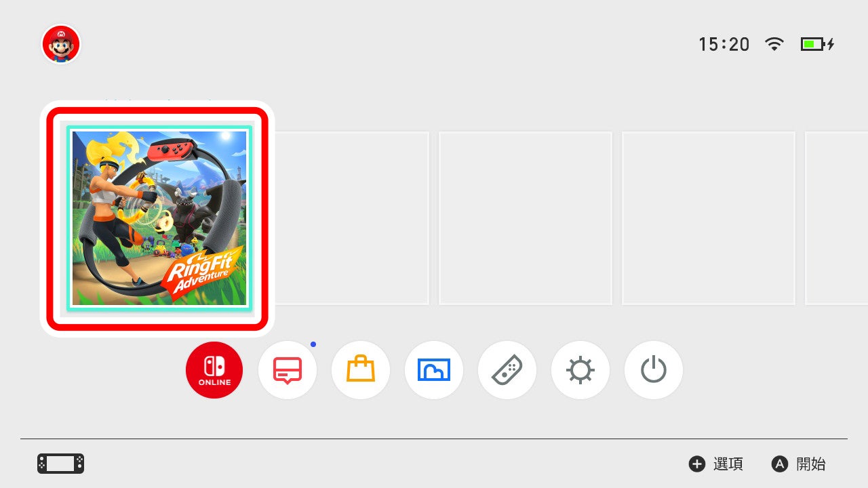Open System Settings gear icon
This screenshot has width=868, height=488.
point(580,370)
